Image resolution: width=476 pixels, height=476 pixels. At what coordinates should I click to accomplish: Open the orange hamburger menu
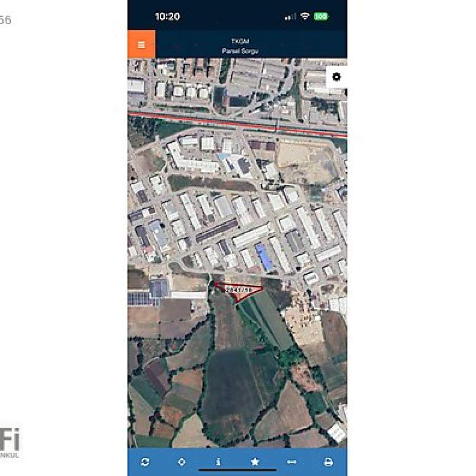[141, 44]
